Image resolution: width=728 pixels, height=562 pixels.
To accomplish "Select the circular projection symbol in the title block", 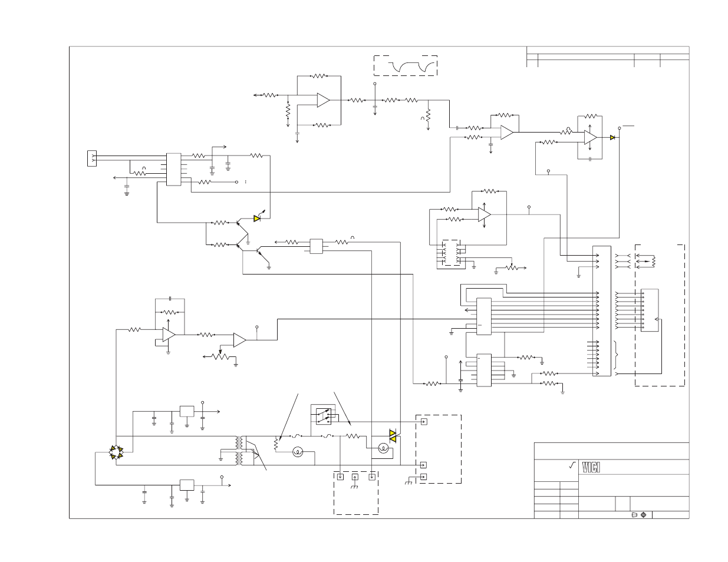I will (x=644, y=514).
